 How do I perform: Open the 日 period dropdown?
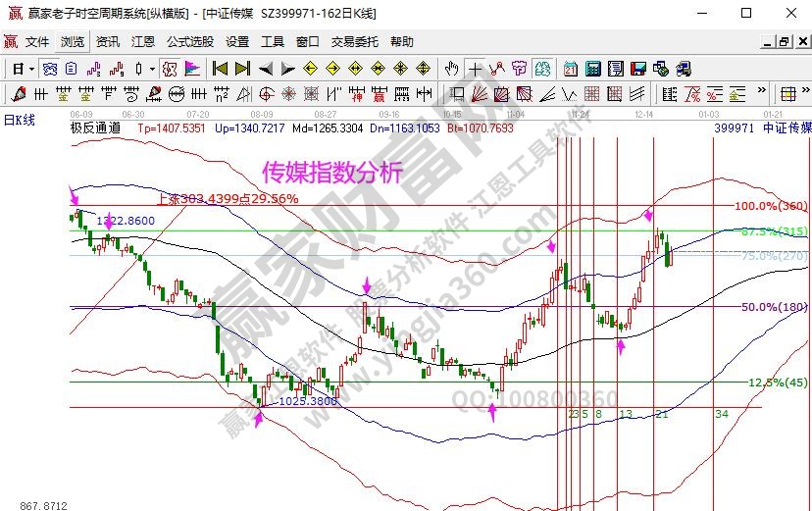23,69
